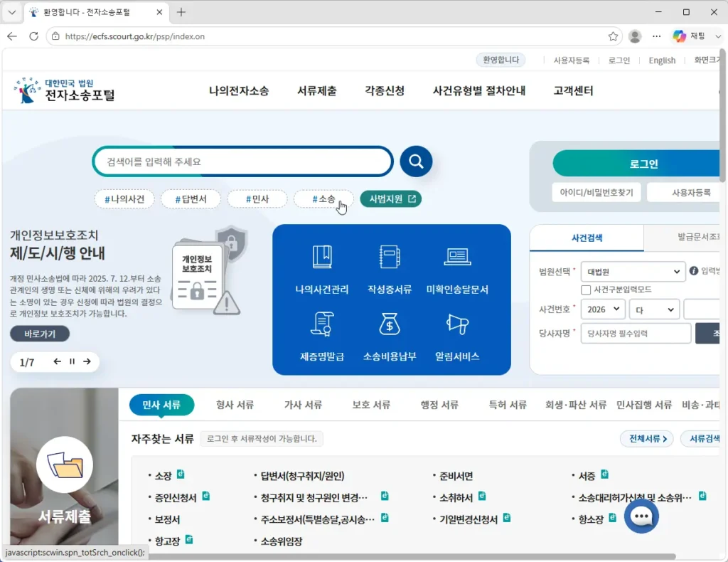Open 작성중서류 notebook icon
728x562 pixels.
click(x=390, y=270)
